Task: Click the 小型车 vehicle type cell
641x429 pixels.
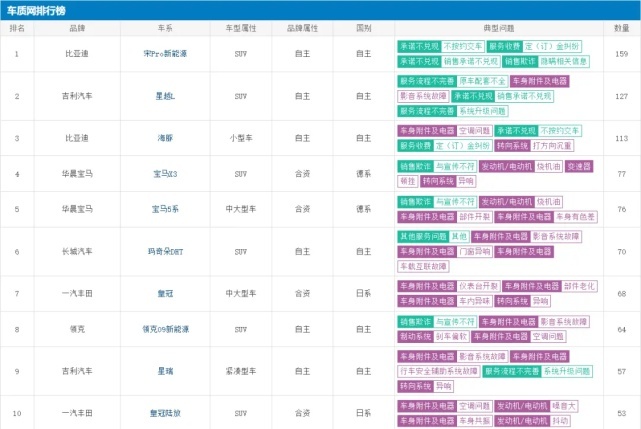Action: (x=241, y=138)
